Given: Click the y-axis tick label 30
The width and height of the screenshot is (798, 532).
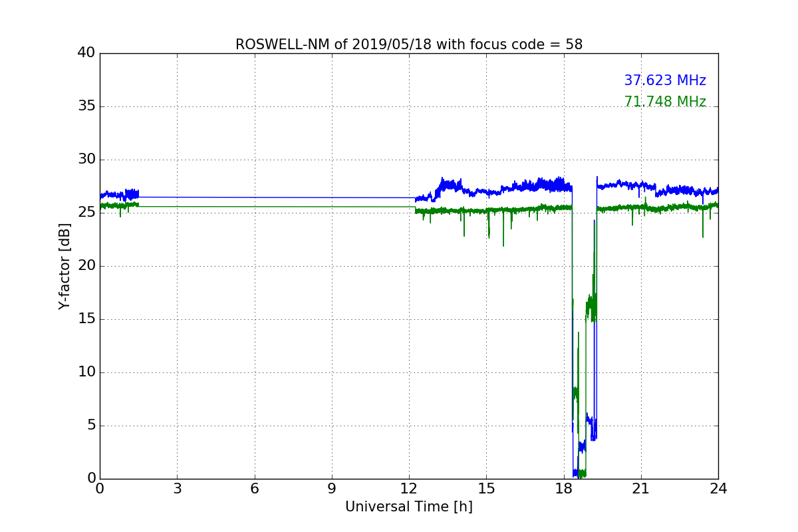Looking at the screenshot, I should coord(86,160).
